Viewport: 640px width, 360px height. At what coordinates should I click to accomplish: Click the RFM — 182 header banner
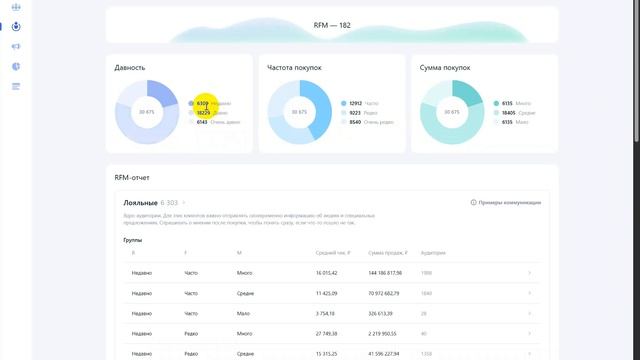(x=332, y=25)
